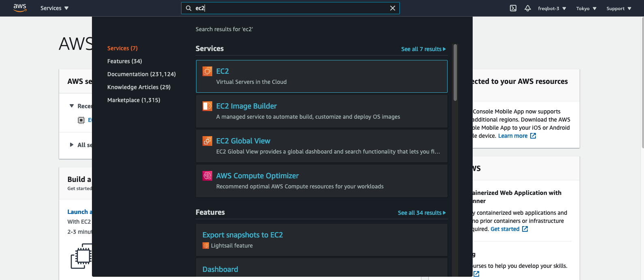Focus the search field containing ec2
This screenshot has width=644, height=280.
tap(290, 8)
